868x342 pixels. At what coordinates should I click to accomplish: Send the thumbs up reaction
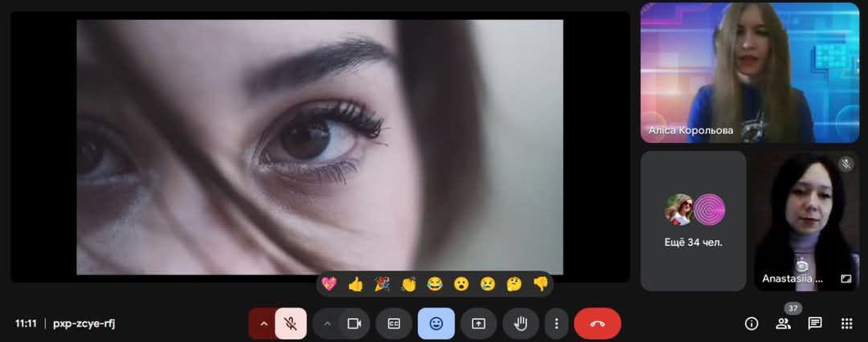(x=355, y=283)
